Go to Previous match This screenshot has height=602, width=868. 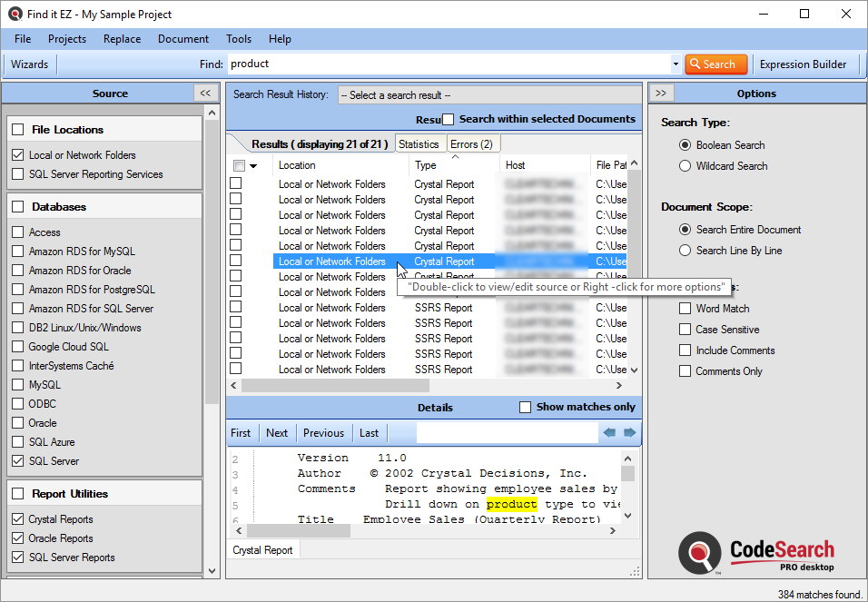pos(323,433)
